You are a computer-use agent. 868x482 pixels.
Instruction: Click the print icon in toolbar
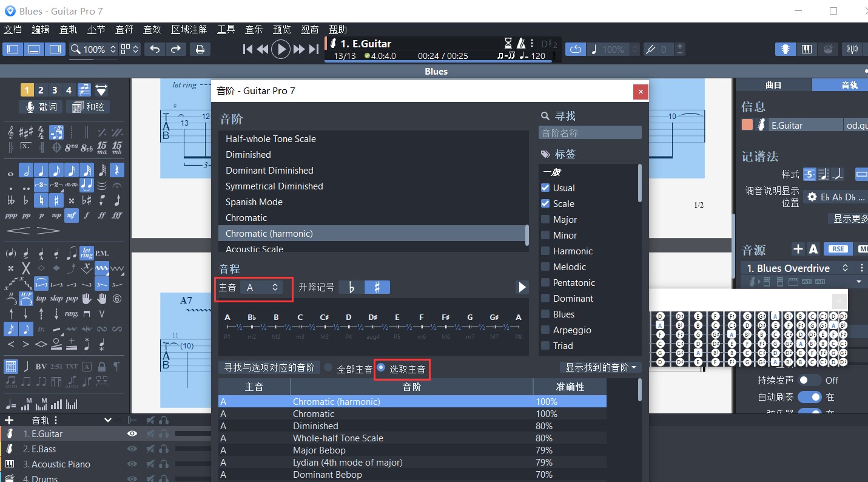pyautogui.click(x=200, y=49)
